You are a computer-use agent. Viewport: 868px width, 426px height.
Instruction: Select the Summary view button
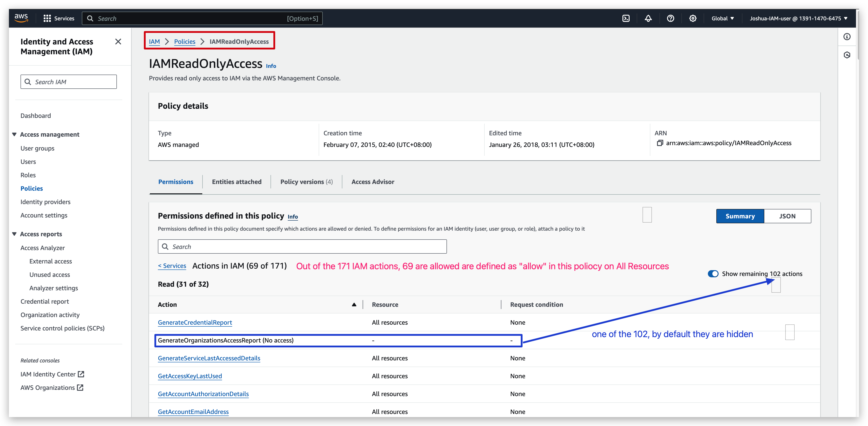pos(740,216)
